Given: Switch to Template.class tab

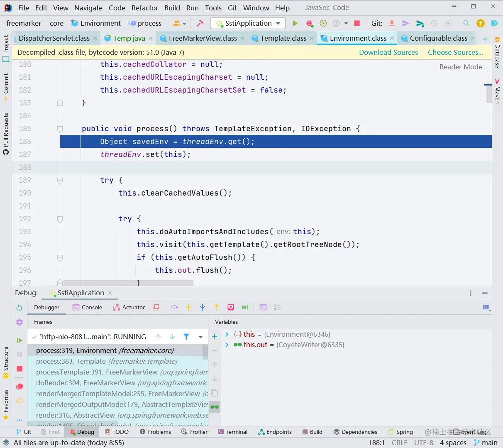Looking at the screenshot, I should coord(283,38).
